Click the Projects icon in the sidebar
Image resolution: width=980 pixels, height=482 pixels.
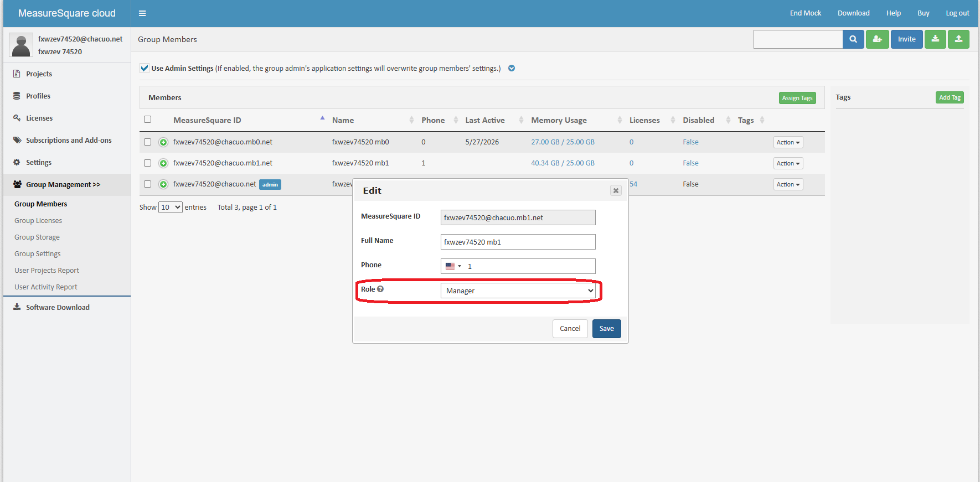[17, 74]
